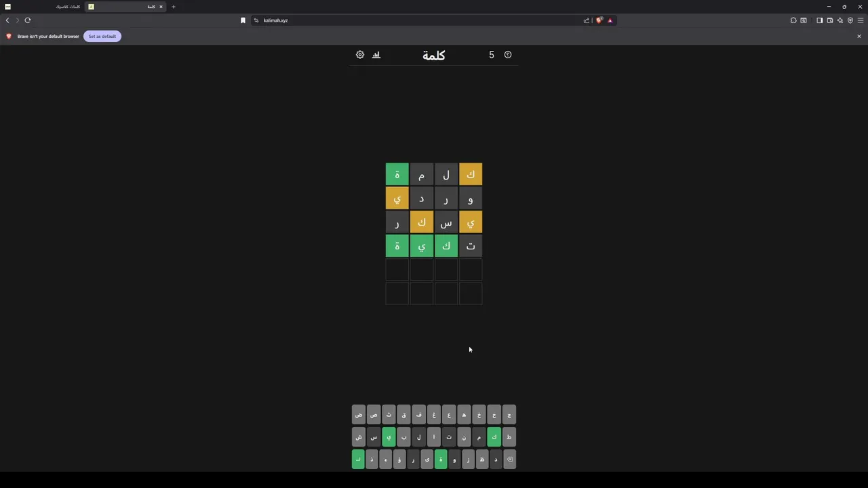Open site settings icon beside the URL
Viewport: 868px width, 488px height.
tap(256, 20)
